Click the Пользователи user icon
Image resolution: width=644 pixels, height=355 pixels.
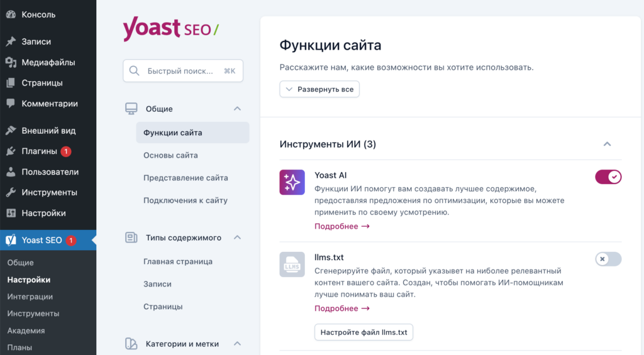pyautogui.click(x=11, y=172)
